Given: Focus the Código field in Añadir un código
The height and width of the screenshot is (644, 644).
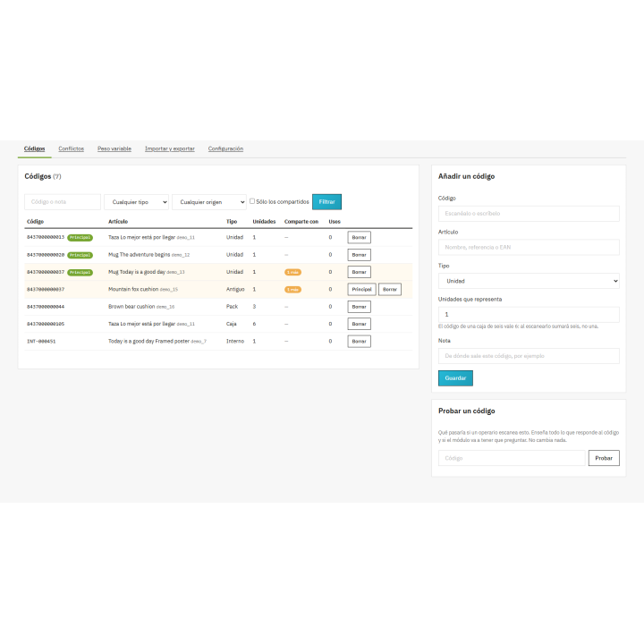Looking at the screenshot, I should coord(529,214).
